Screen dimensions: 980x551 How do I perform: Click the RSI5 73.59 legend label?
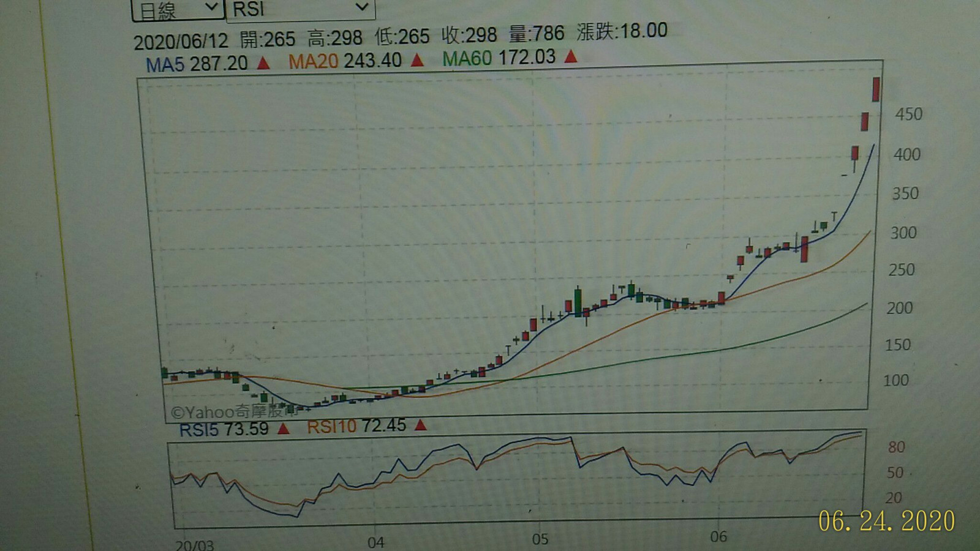(224, 429)
